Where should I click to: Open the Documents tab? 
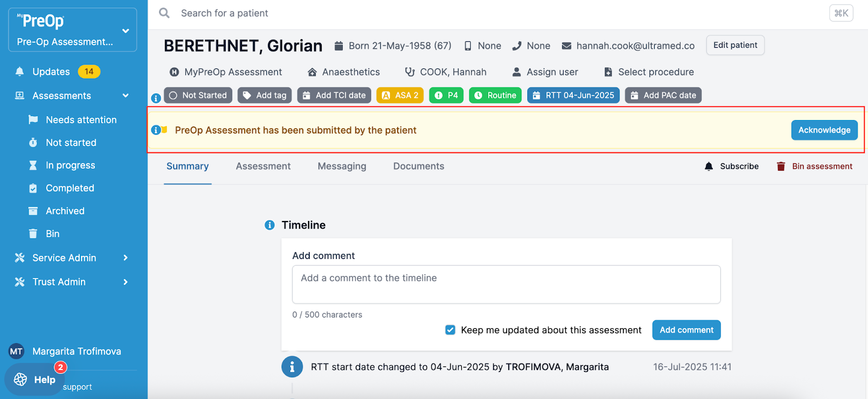click(418, 167)
